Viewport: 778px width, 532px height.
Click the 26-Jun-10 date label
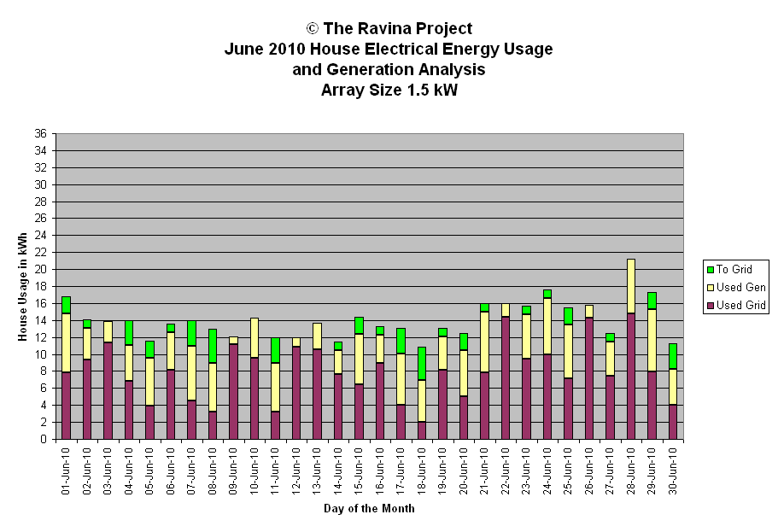[x=589, y=471]
